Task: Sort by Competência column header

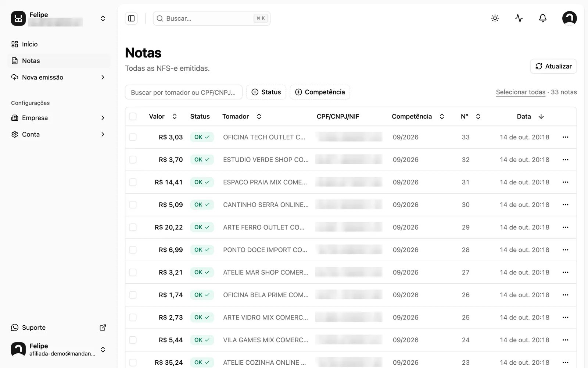Action: pos(418,116)
